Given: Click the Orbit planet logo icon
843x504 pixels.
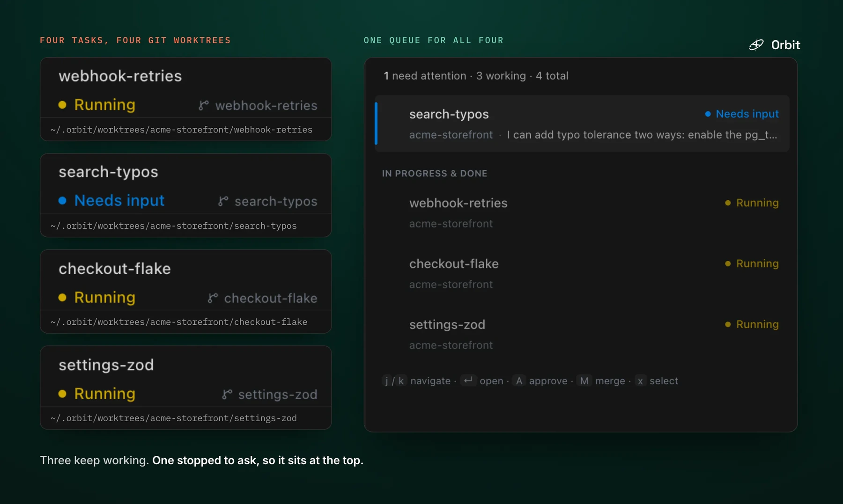Looking at the screenshot, I should tap(756, 45).
